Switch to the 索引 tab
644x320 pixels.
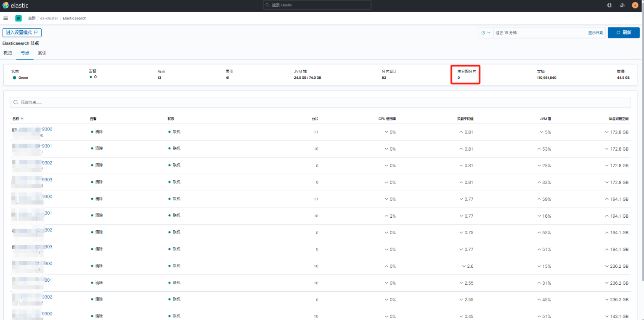pos(42,53)
